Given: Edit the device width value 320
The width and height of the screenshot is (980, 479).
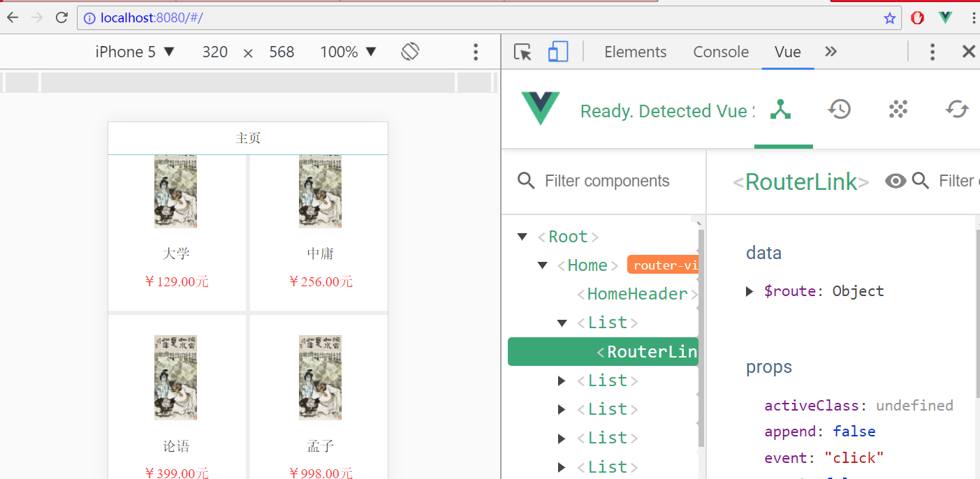Looking at the screenshot, I should [x=215, y=52].
